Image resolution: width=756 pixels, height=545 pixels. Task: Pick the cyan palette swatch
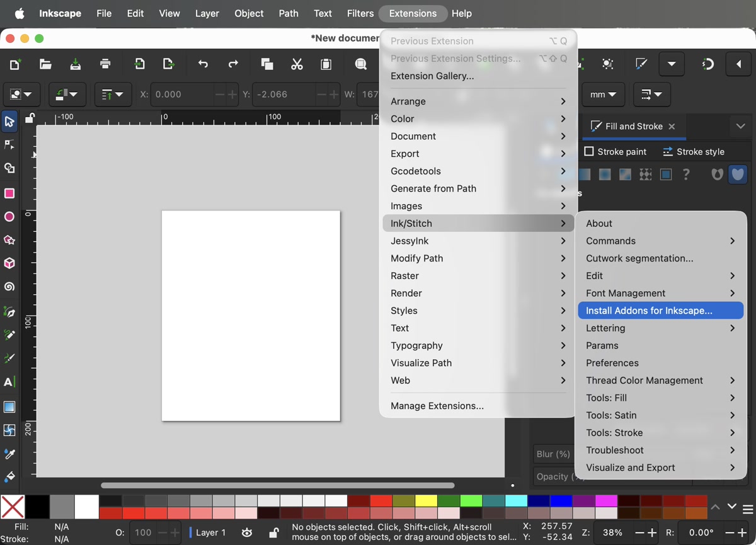pos(516,501)
